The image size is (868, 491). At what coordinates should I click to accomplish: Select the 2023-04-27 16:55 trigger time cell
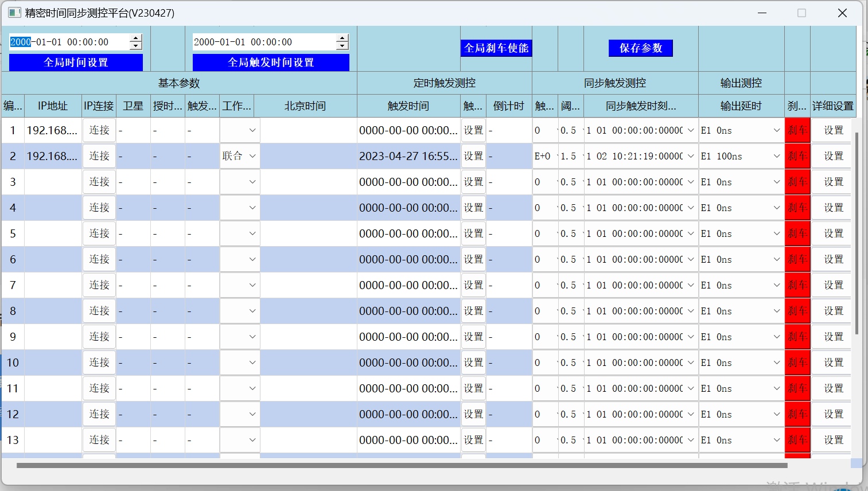[408, 156]
